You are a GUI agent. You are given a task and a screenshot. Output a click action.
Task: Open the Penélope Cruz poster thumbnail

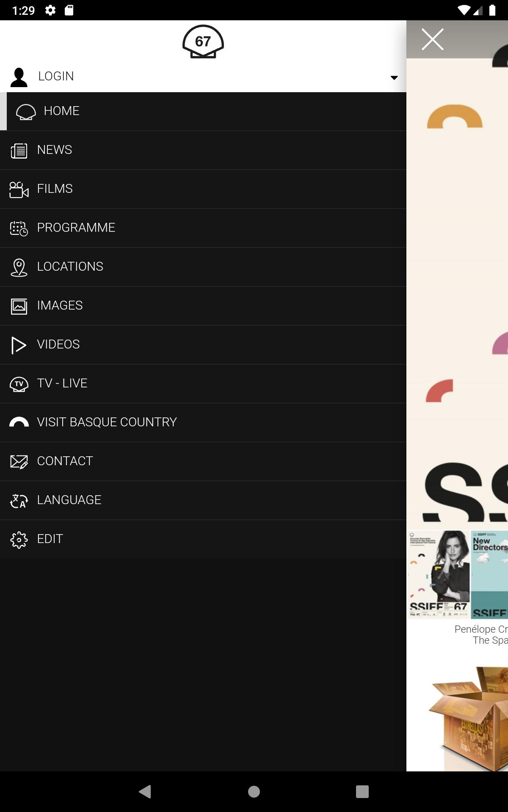click(x=439, y=574)
